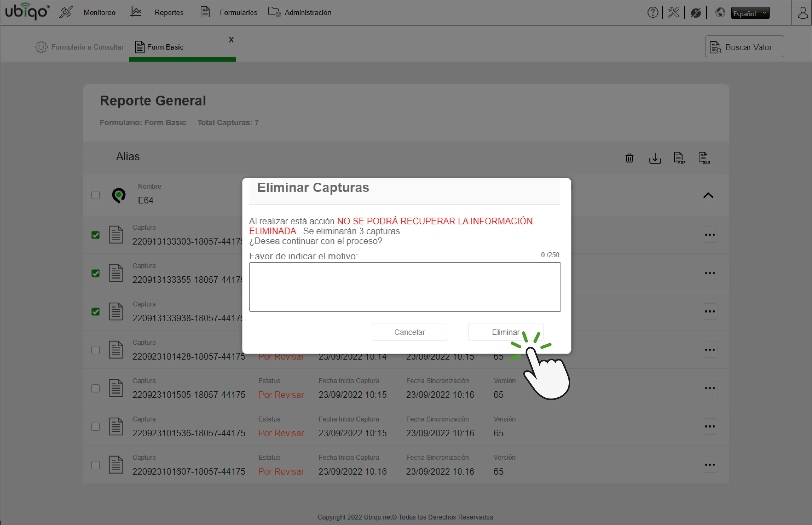The image size is (812, 525).
Task: Check capture 220923101428 checkbox
Action: click(95, 350)
